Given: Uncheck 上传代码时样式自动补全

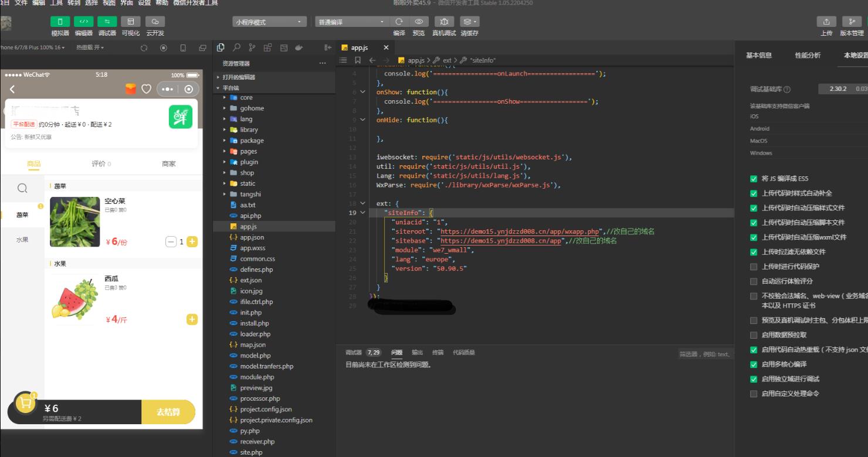Looking at the screenshot, I should (754, 193).
